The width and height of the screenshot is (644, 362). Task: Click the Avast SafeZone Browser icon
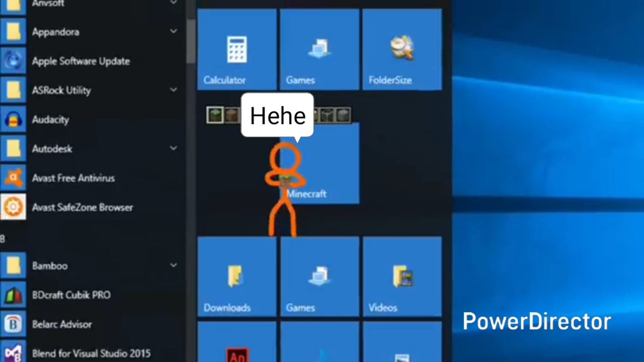pos(13,207)
